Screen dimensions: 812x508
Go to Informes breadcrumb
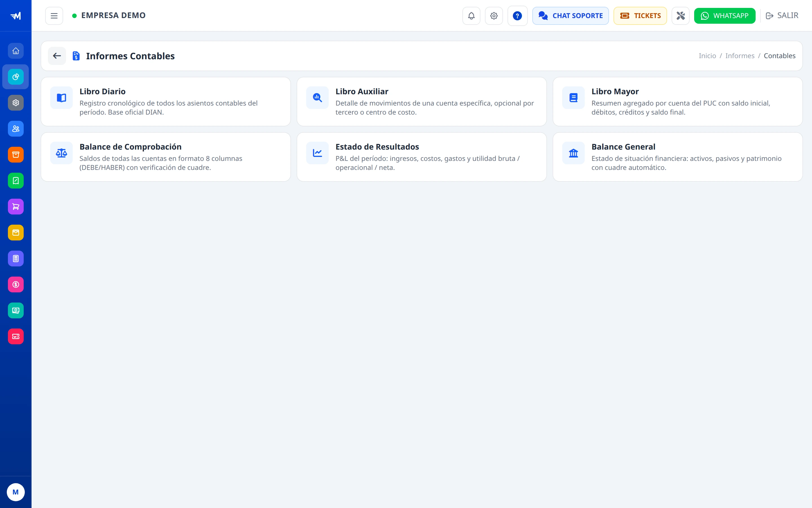(740, 56)
